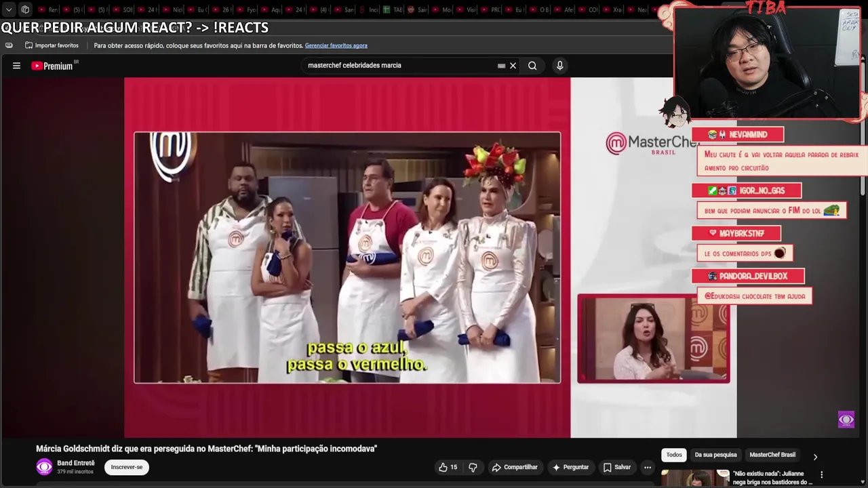This screenshot has height=488, width=868.
Task: Save the video with the Salvar button
Action: pyautogui.click(x=617, y=467)
